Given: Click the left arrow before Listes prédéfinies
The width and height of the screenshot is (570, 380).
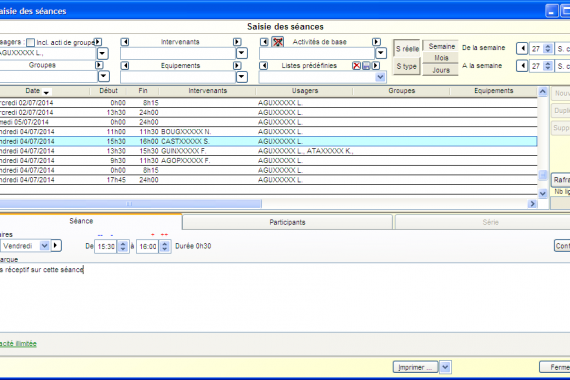Looking at the screenshot, I should coord(264,65).
